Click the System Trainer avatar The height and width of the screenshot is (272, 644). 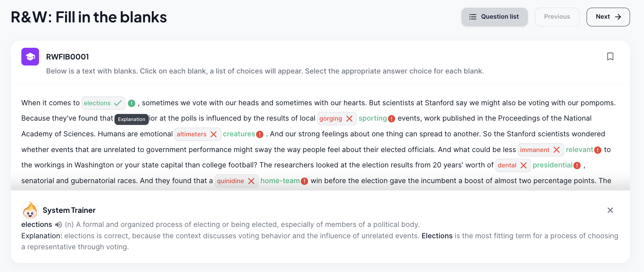point(30,210)
